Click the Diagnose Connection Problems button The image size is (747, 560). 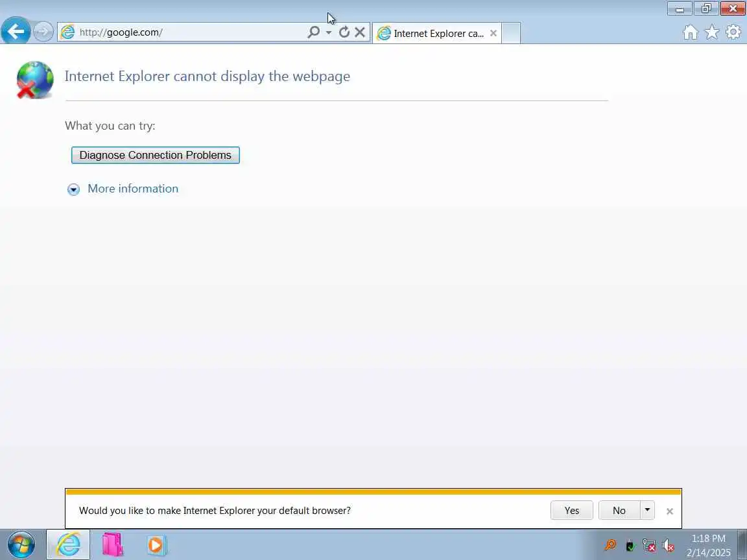tap(156, 156)
